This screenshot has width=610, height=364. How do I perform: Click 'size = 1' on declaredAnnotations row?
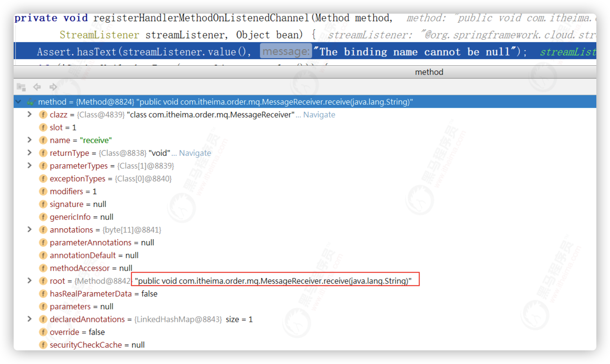tap(239, 319)
